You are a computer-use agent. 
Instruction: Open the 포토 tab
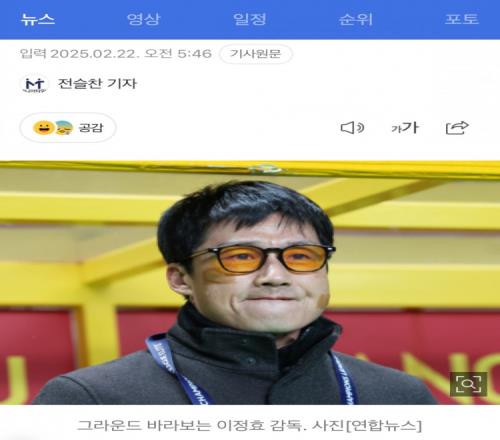pos(462,19)
